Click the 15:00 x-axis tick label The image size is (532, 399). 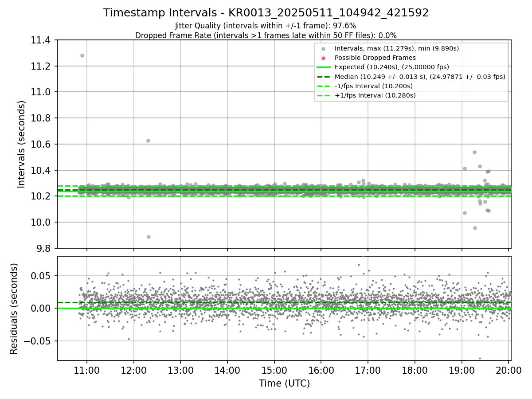pos(274,370)
